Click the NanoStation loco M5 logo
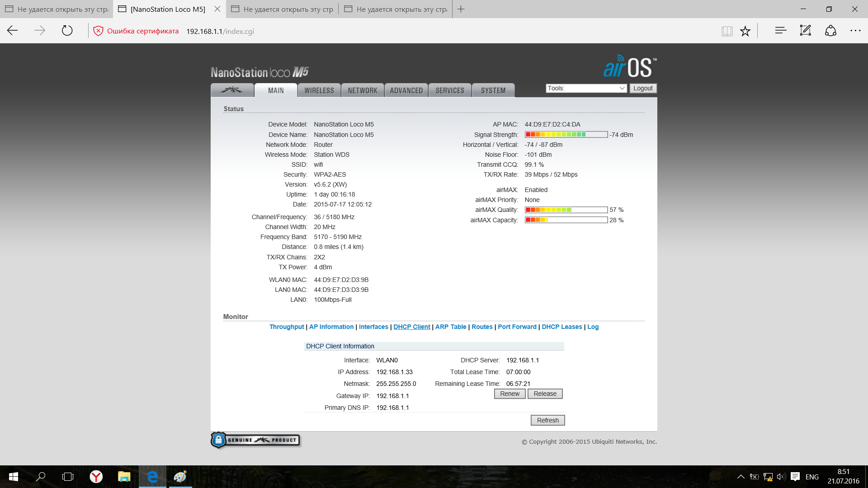 pyautogui.click(x=259, y=72)
